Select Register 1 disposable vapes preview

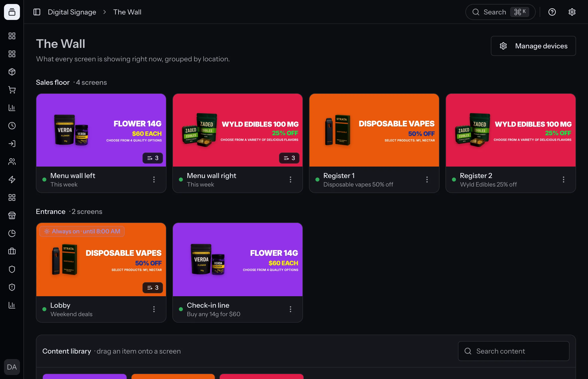tap(374, 130)
